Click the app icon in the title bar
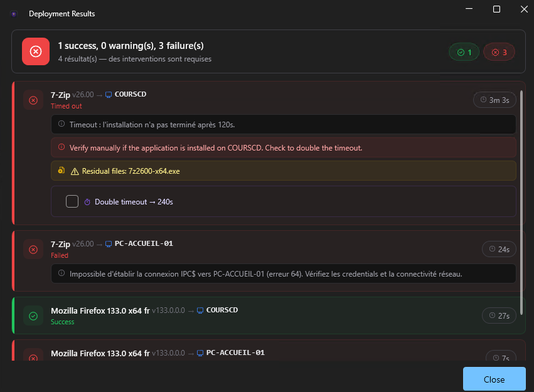The height and width of the screenshot is (392, 534). (x=14, y=13)
